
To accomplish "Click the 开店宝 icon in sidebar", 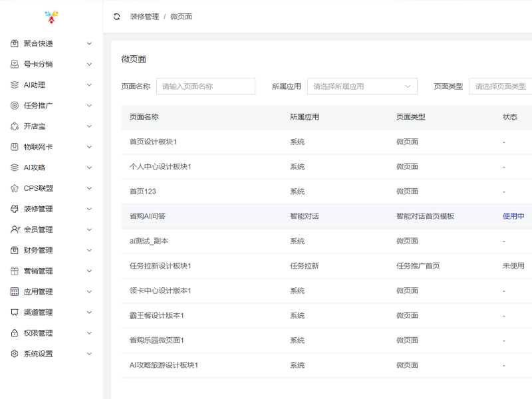I will (15, 126).
